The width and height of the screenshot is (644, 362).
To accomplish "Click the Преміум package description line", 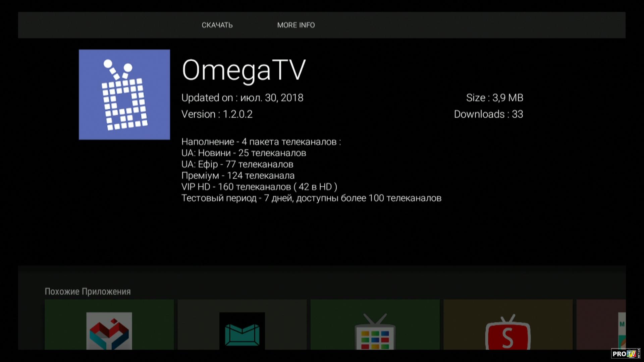I will tap(238, 176).
